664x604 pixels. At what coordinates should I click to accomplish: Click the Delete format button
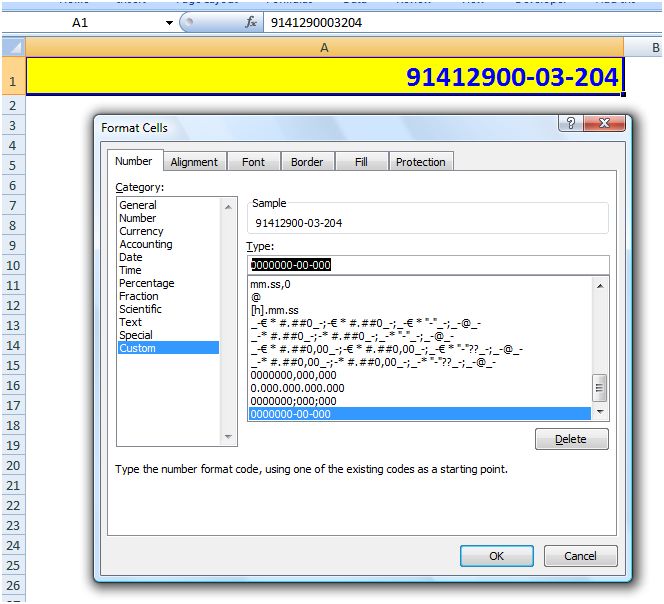point(571,439)
